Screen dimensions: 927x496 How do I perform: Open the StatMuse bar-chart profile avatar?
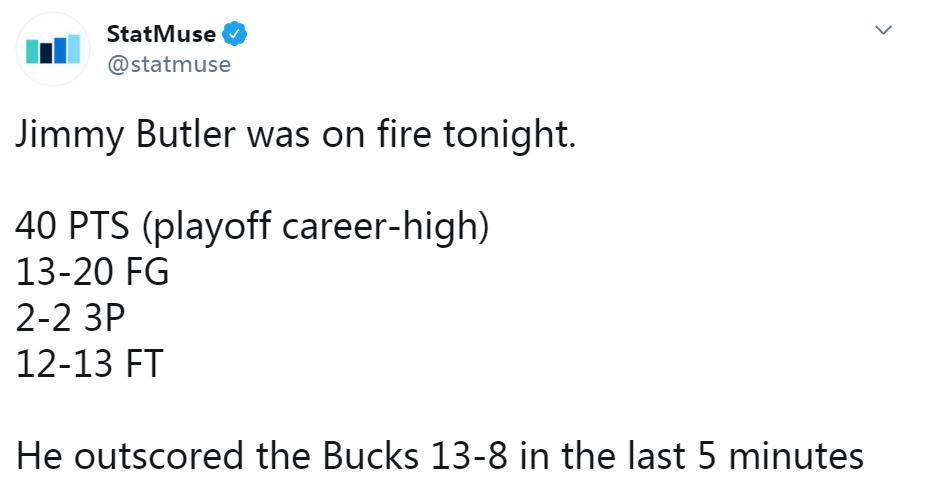pos(53,49)
